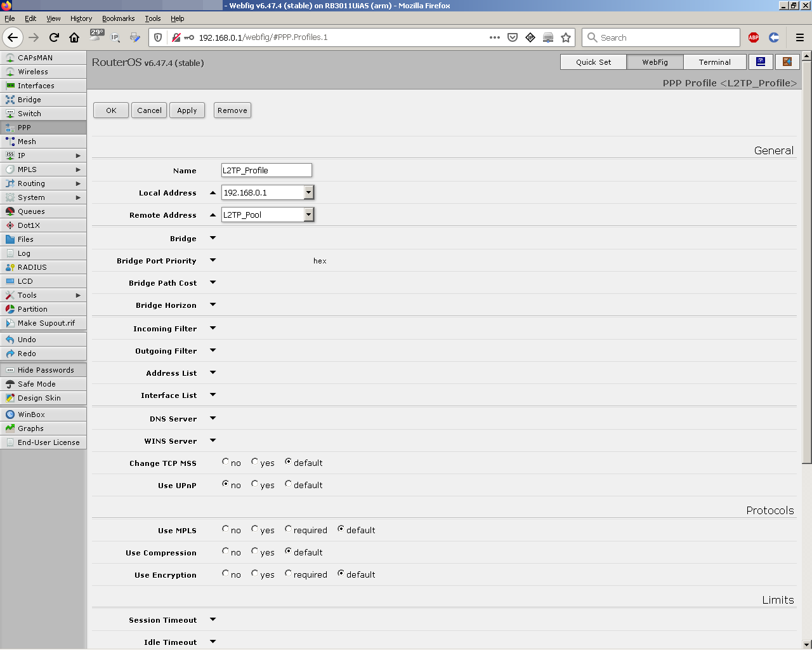Screen dimensions: 812x650
Task: Open the Bookmarks menu
Action: click(x=119, y=18)
